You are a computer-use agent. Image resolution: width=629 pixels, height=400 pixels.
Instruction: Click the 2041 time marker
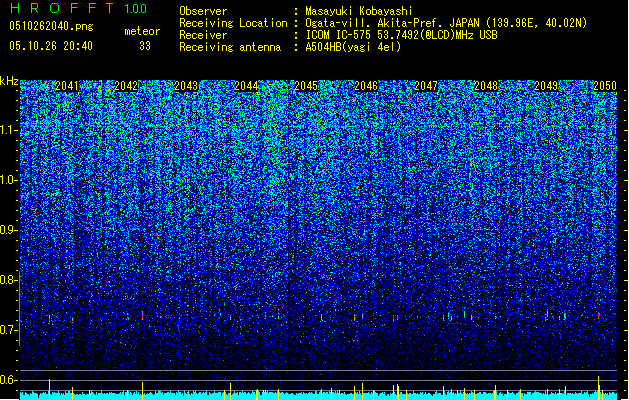click(67, 86)
